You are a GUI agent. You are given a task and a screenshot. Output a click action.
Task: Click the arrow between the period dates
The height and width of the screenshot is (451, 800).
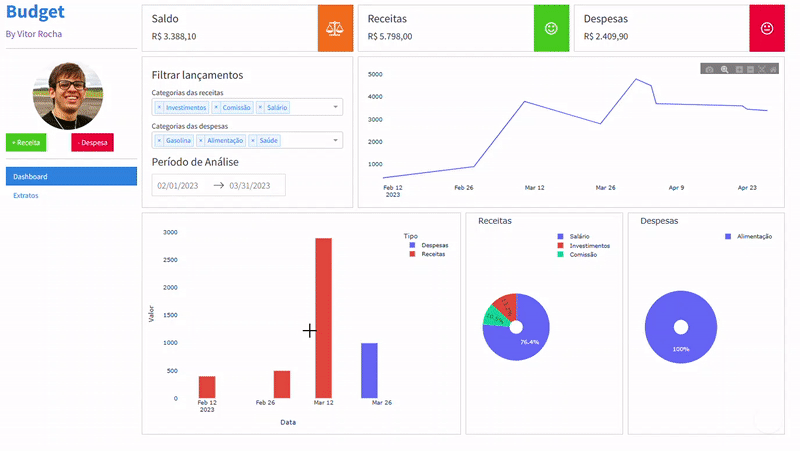pyautogui.click(x=219, y=185)
